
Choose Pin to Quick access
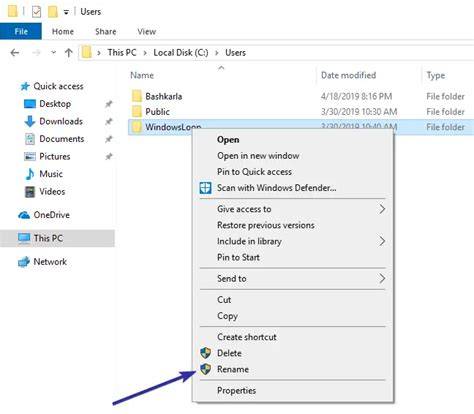click(x=254, y=172)
